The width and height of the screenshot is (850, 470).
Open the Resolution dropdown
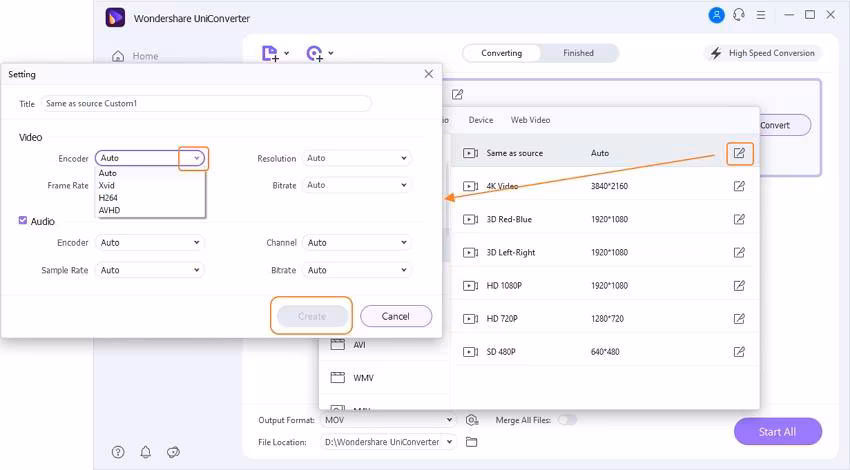356,158
